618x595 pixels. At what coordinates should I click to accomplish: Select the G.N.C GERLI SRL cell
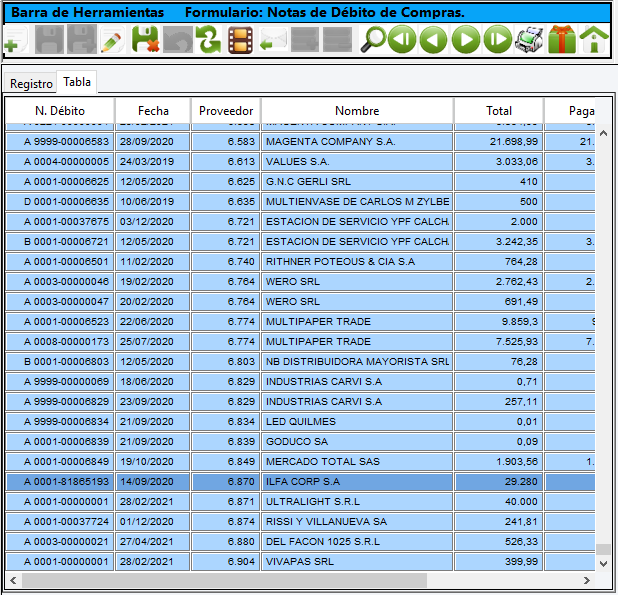[x=357, y=182]
